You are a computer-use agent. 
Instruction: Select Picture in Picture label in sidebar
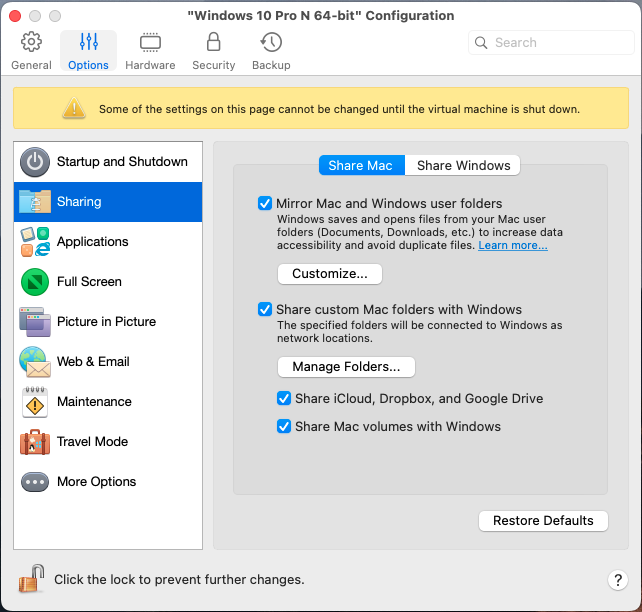pos(106,322)
